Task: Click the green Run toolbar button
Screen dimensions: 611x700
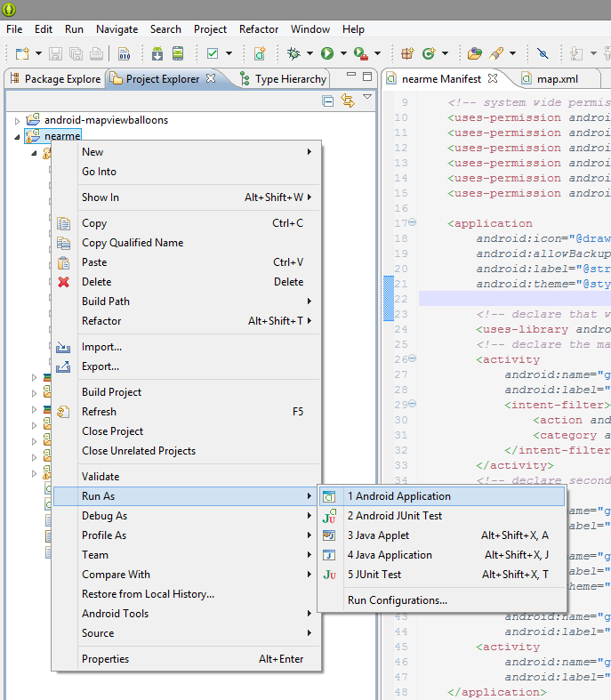Action: pos(327,53)
